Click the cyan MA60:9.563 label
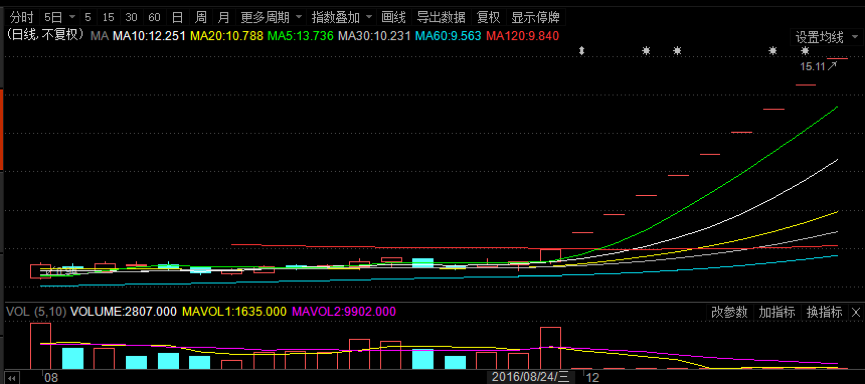This screenshot has width=865, height=384. click(448, 36)
